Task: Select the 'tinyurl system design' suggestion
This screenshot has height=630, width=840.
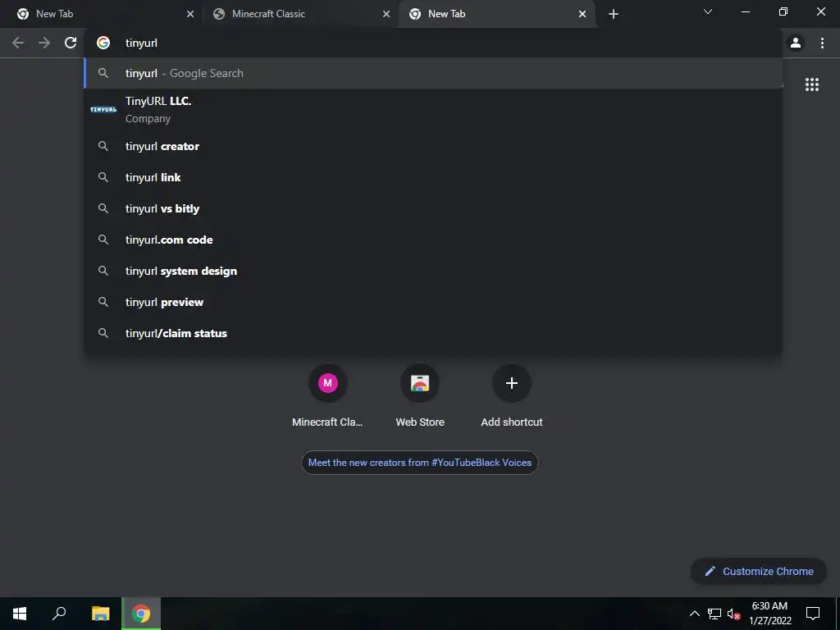Action: 433,271
